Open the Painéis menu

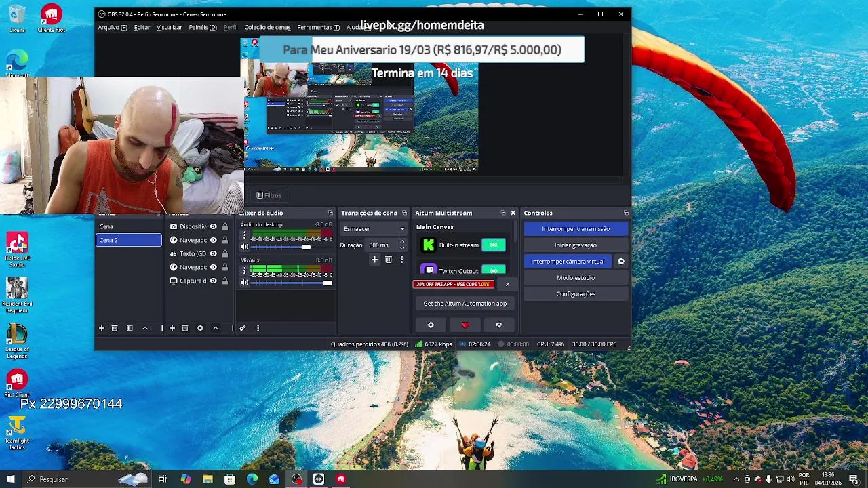point(203,27)
